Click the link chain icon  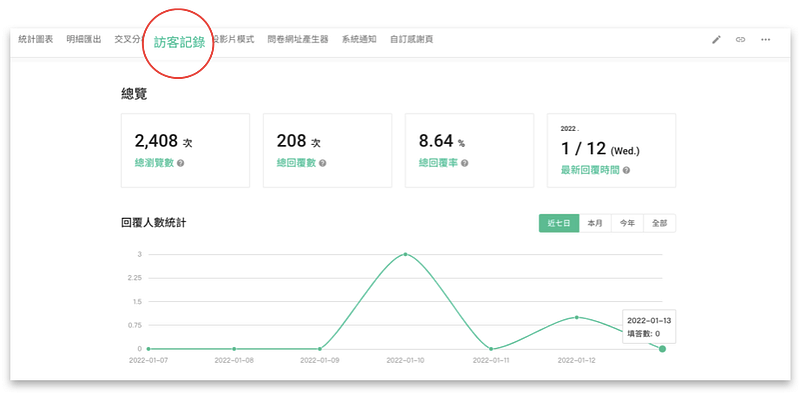pyautogui.click(x=740, y=40)
